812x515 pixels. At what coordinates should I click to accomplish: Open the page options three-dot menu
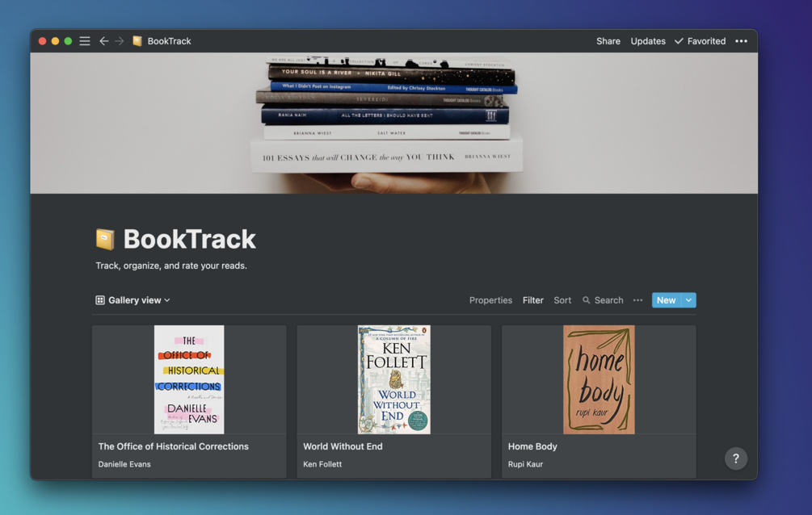741,41
